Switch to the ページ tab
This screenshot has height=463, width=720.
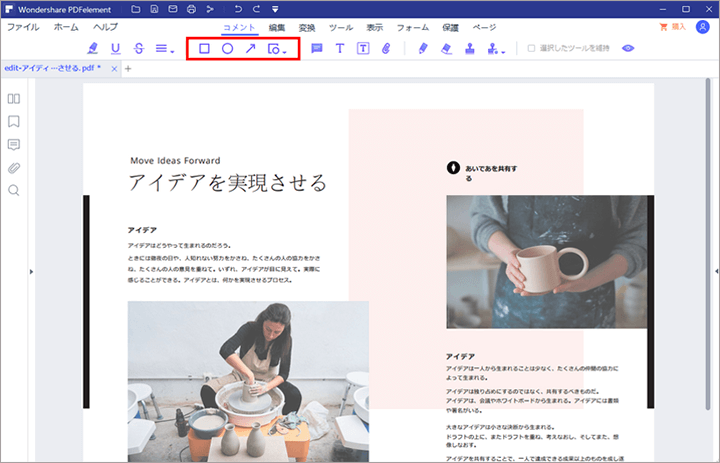tap(484, 28)
